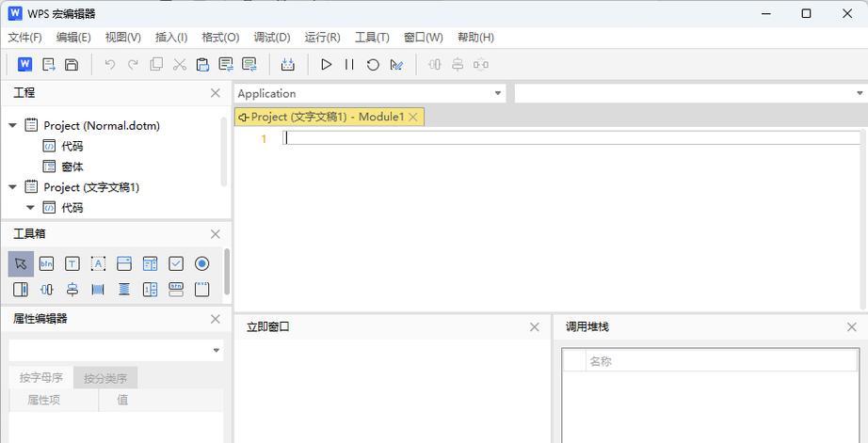Select the 窗体 tree item

coord(72,166)
